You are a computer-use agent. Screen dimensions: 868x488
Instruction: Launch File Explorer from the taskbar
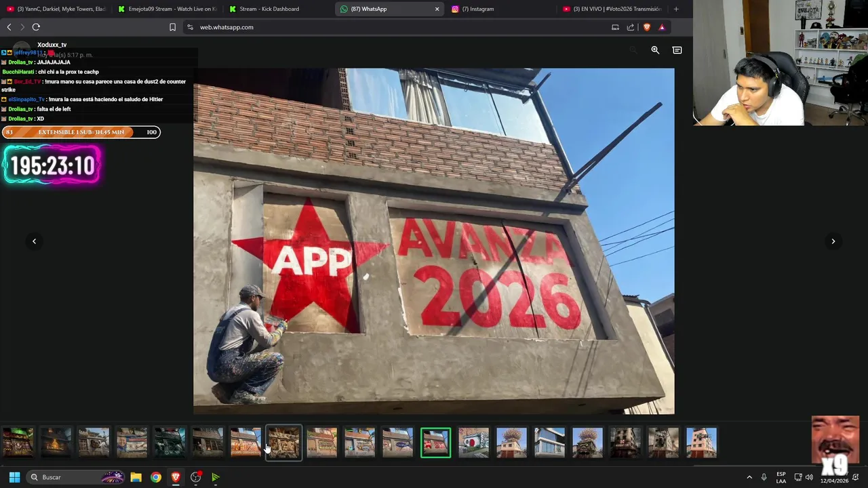pos(136,477)
